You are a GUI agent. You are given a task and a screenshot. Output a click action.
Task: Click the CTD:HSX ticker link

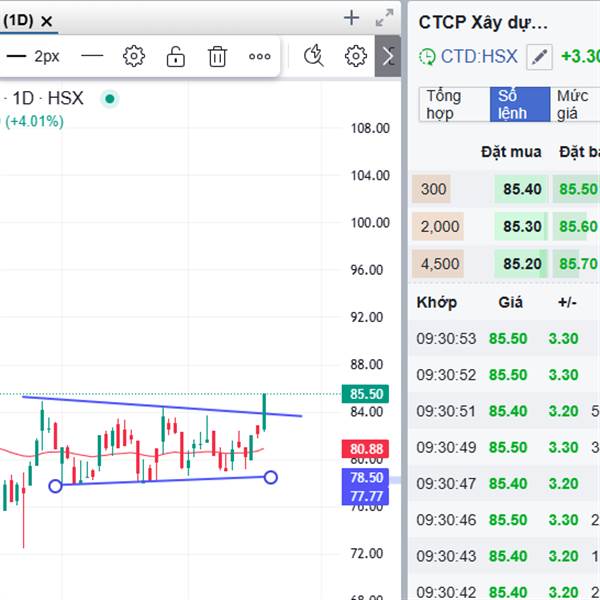479,57
